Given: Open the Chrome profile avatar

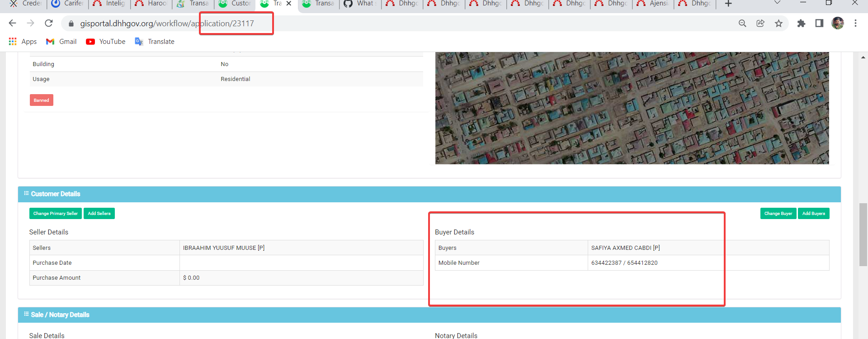Looking at the screenshot, I should tap(838, 23).
